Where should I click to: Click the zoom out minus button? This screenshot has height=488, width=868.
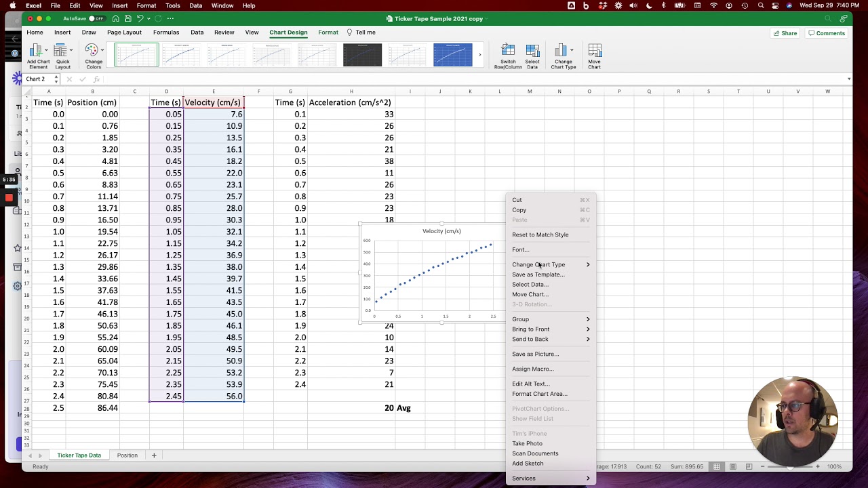point(764,466)
